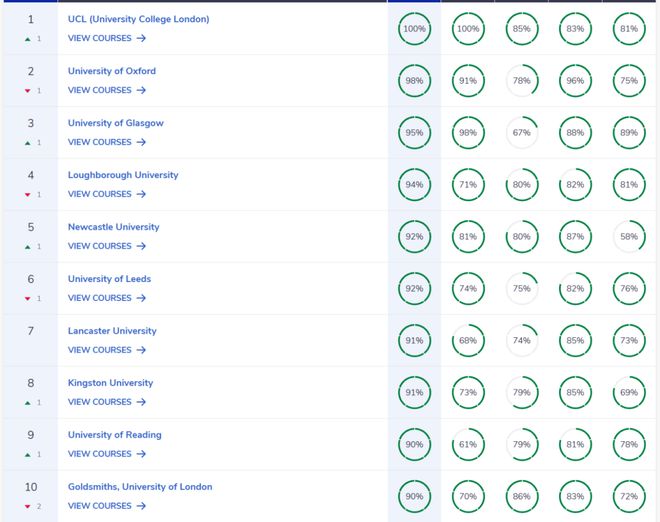Click Glasgow's 95% score circle

click(x=415, y=133)
